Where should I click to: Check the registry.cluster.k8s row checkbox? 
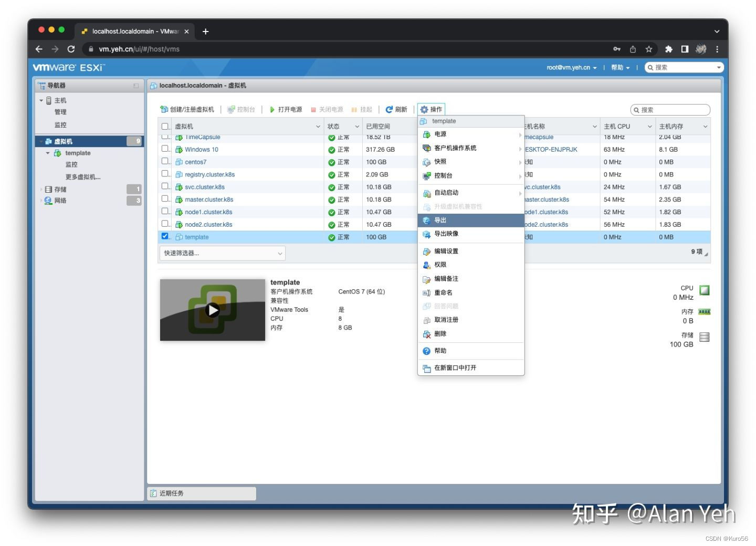point(165,174)
